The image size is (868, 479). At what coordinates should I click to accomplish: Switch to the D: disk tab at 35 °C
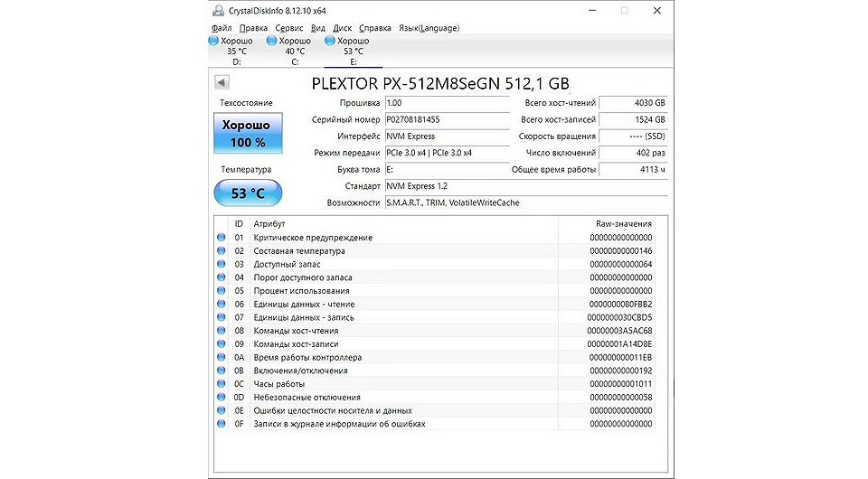237,51
